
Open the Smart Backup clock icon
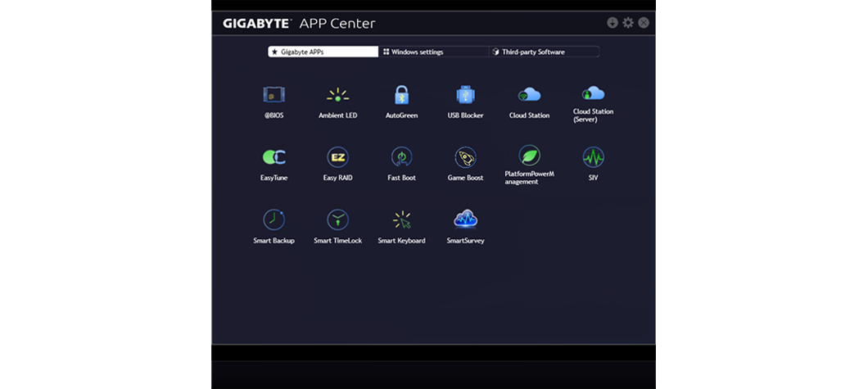[x=274, y=219]
